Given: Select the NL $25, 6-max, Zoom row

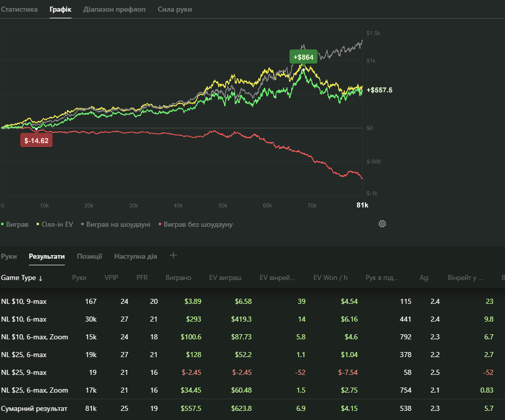Looking at the screenshot, I should (34, 390).
